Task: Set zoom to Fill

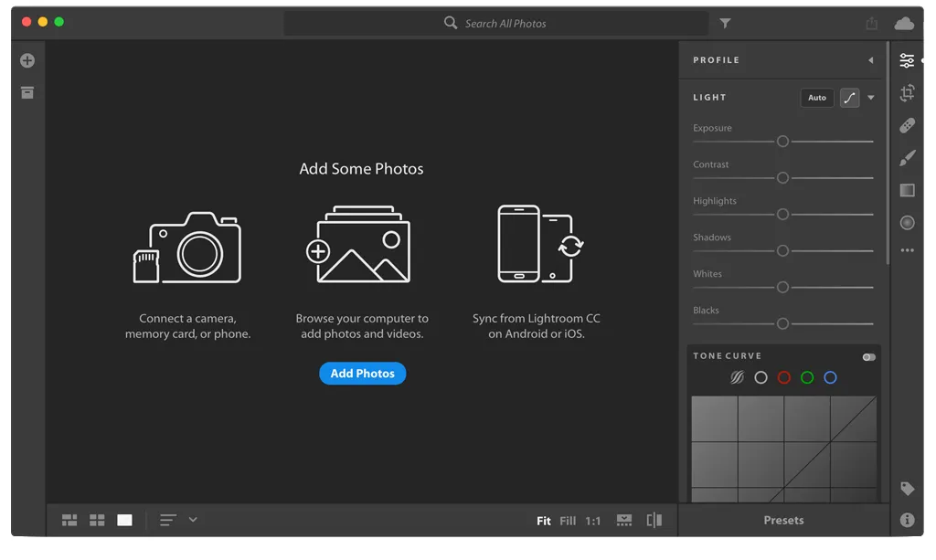Action: (568, 521)
